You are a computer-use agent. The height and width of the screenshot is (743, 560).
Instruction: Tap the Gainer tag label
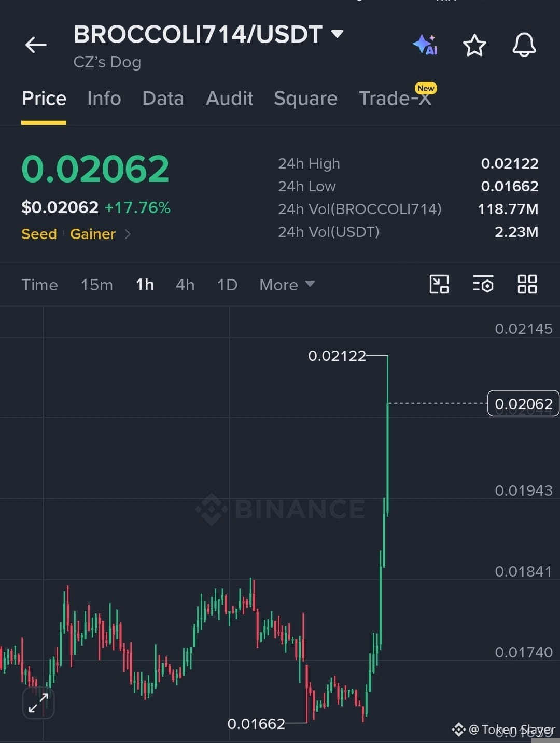[x=93, y=234]
